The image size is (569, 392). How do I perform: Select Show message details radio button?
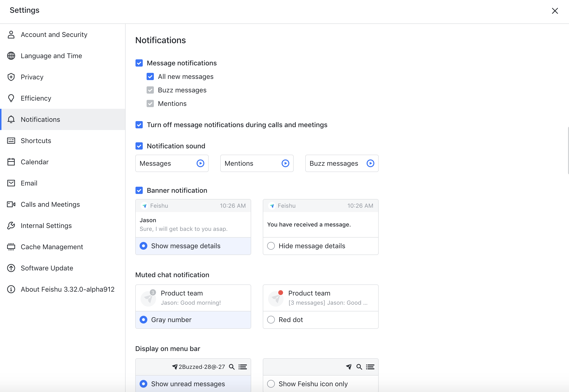pyautogui.click(x=143, y=246)
